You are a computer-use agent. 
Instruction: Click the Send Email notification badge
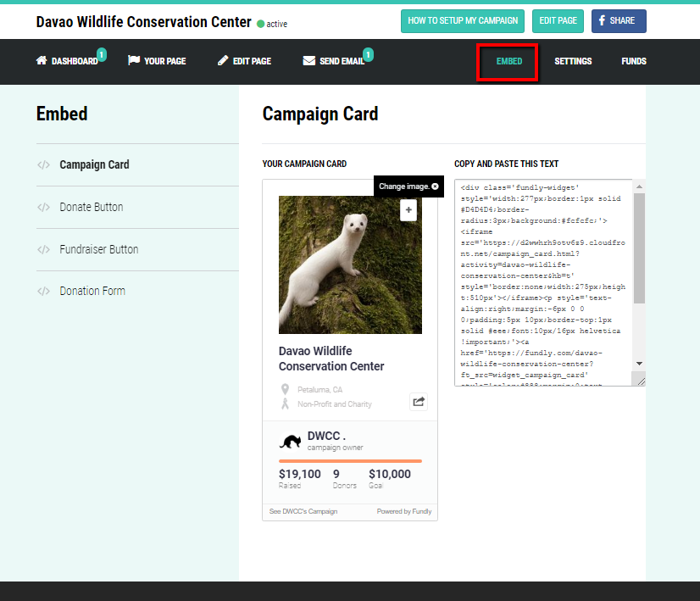tap(369, 54)
